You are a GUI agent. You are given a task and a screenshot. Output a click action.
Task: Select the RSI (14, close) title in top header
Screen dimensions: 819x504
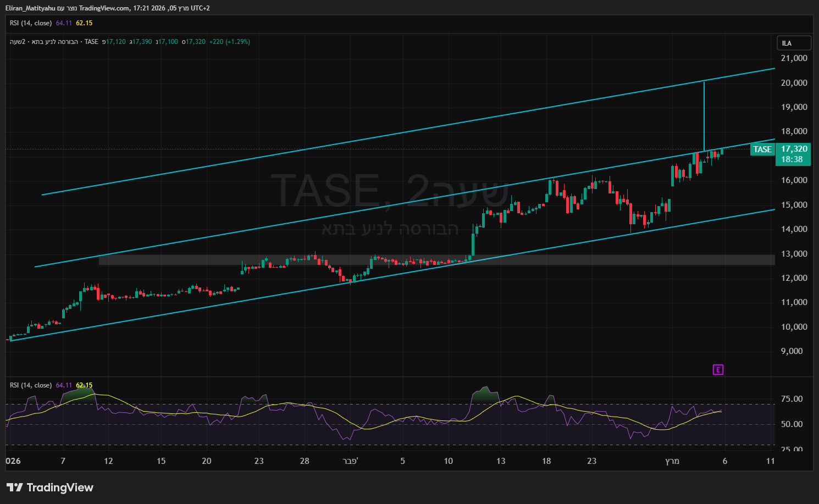pos(31,23)
